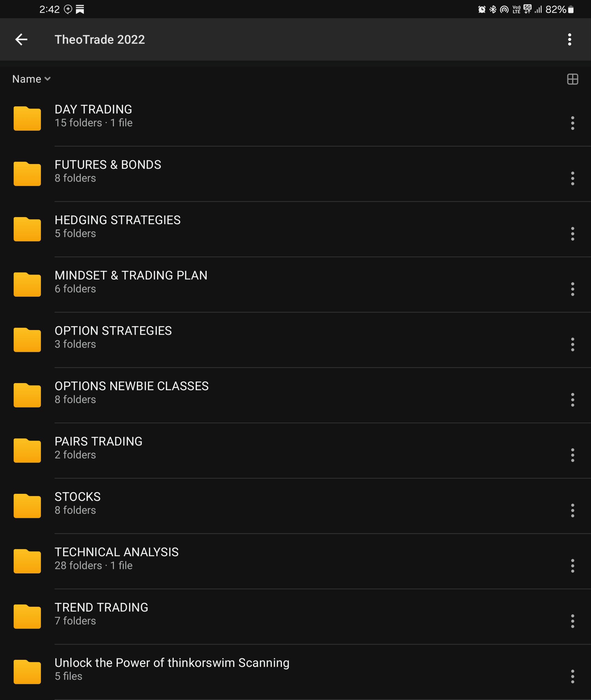
Task: Open more options for TECHNICAL ANALYSIS
Action: (572, 565)
